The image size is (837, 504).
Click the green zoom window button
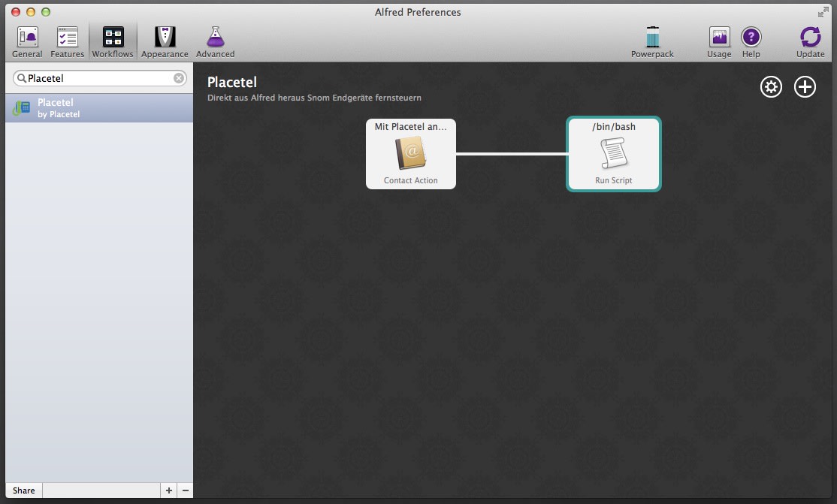(x=46, y=12)
